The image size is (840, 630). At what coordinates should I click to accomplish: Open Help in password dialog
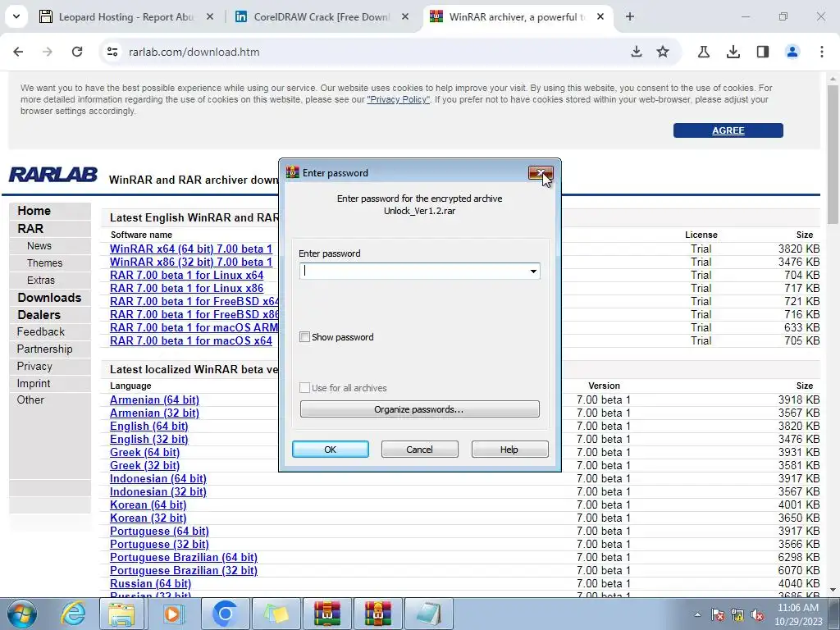click(x=509, y=450)
